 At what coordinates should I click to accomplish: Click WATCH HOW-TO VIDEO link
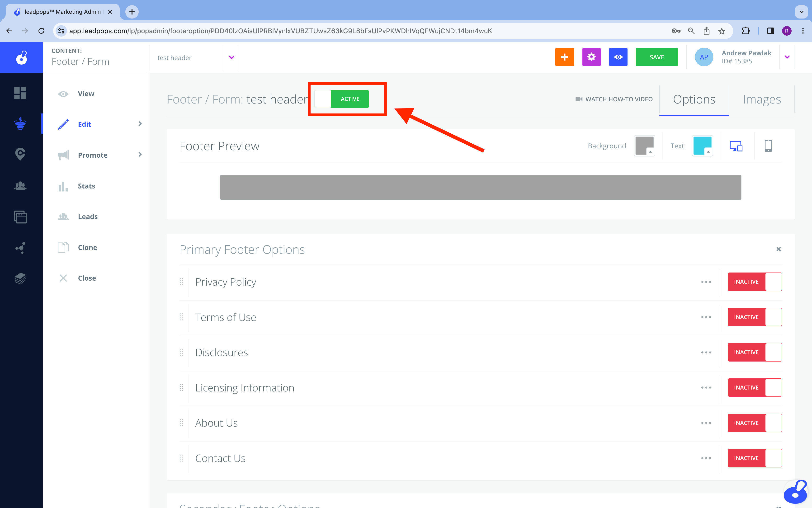tap(614, 99)
